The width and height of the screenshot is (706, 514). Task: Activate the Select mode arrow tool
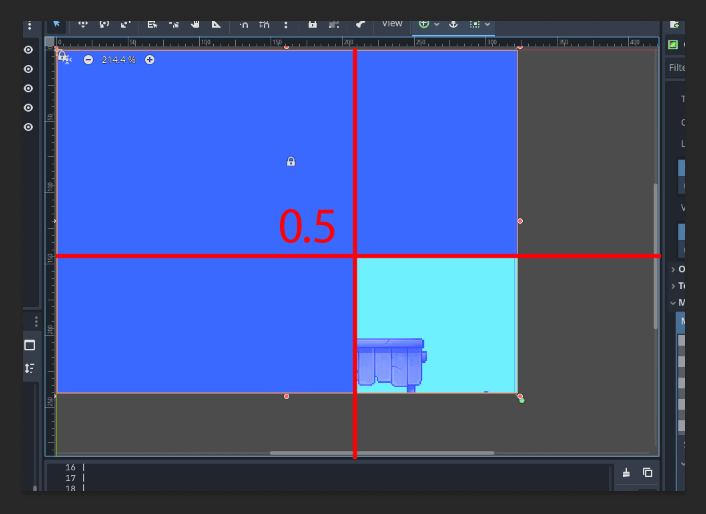[x=57, y=24]
